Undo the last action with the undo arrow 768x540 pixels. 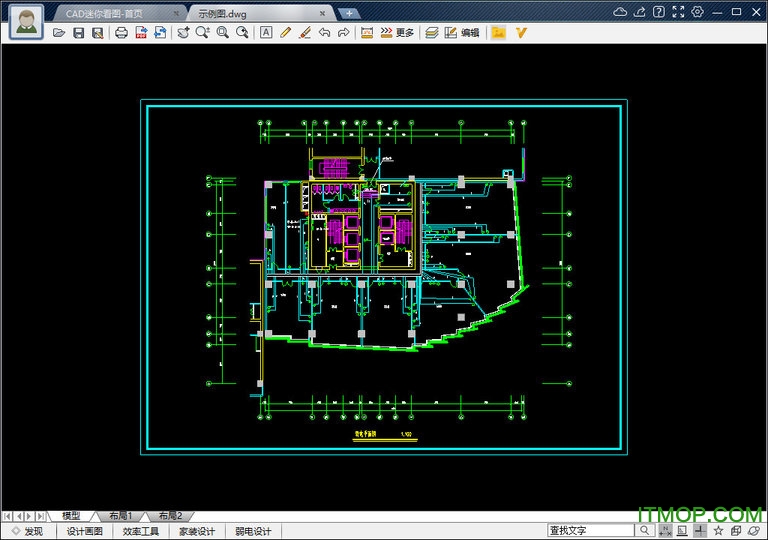[x=324, y=32]
